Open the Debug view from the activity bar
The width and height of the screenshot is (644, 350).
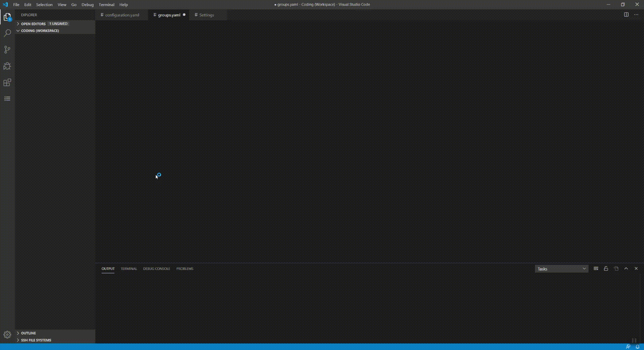[x=7, y=66]
